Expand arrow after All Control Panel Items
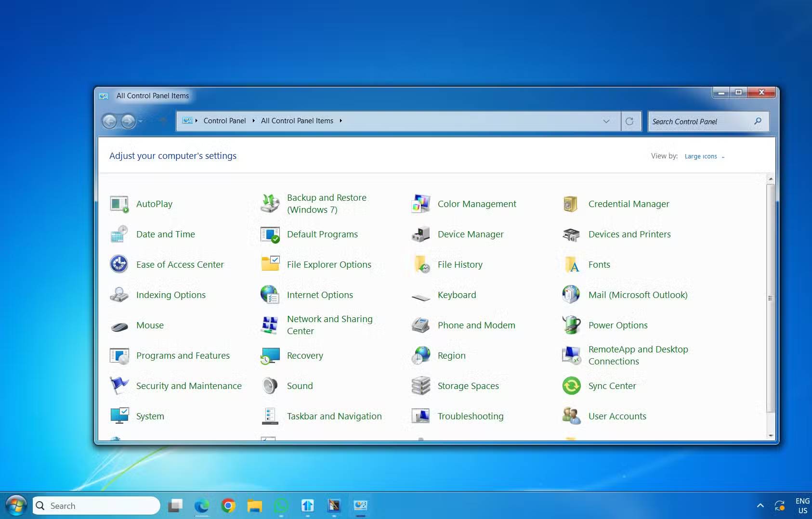The width and height of the screenshot is (812, 519). 341,121
